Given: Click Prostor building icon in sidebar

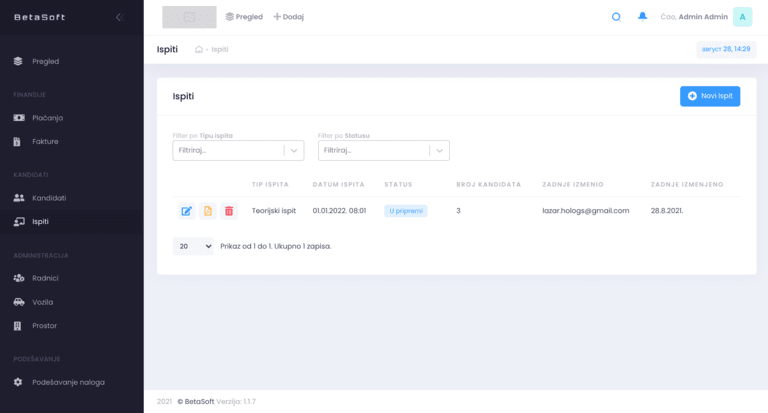Looking at the screenshot, I should tap(18, 326).
